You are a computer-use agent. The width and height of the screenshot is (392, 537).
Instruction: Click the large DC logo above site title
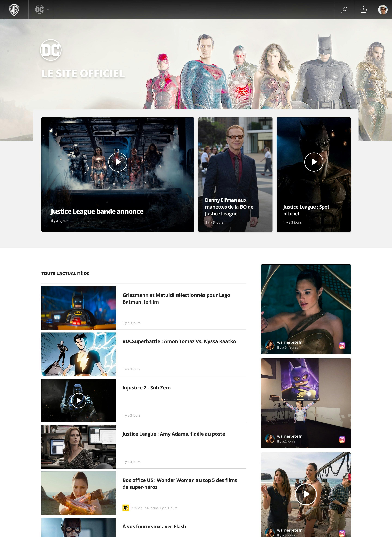[x=51, y=50]
